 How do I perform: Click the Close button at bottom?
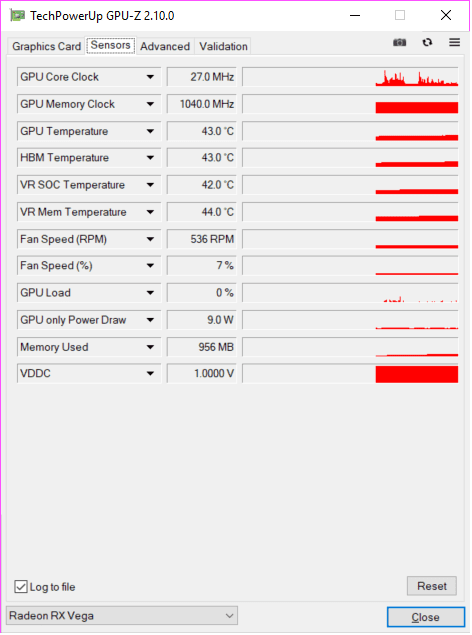pyautogui.click(x=425, y=617)
